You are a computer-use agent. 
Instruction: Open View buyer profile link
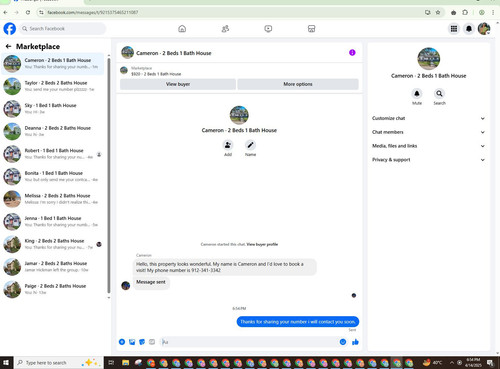click(x=262, y=244)
